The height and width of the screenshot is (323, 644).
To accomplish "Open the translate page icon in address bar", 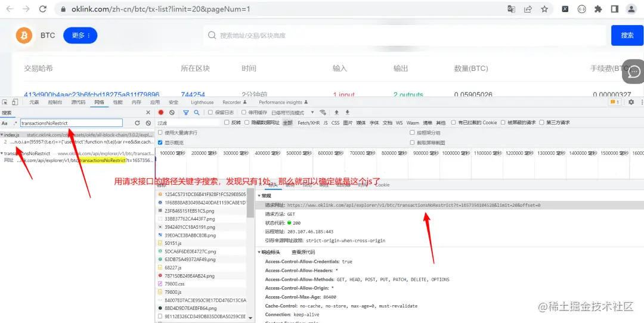I will (512, 9).
